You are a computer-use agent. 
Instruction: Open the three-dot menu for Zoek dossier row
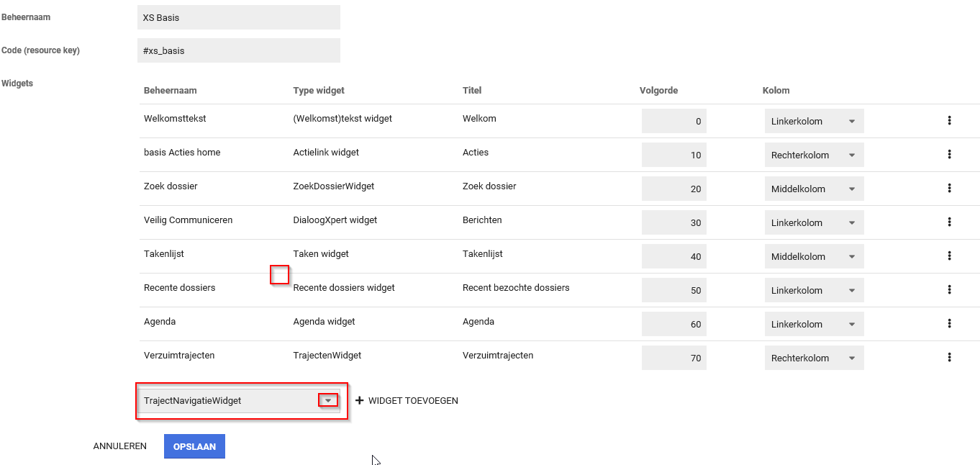[949, 189]
